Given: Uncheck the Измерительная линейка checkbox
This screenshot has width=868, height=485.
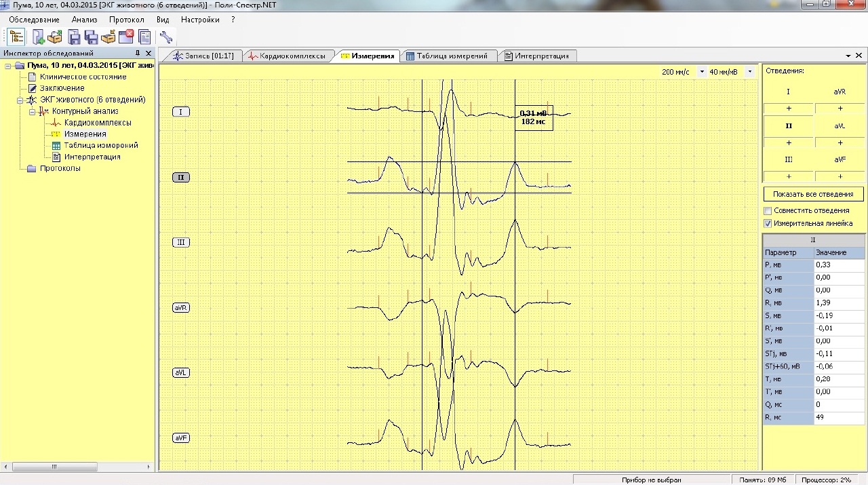Looking at the screenshot, I should pyautogui.click(x=768, y=223).
